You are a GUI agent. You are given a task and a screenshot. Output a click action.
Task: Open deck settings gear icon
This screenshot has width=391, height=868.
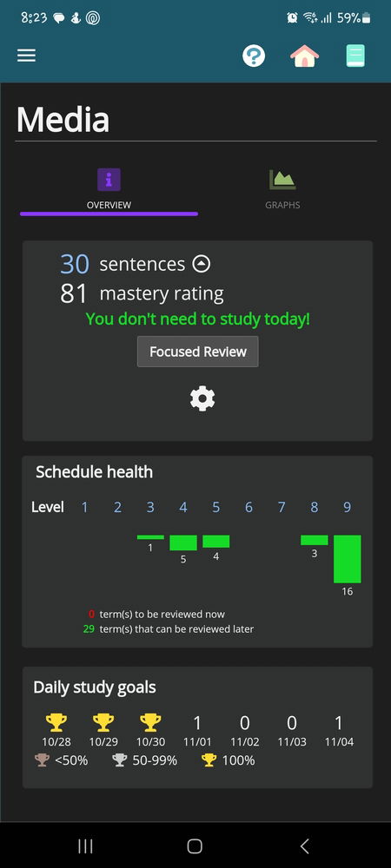click(x=202, y=398)
